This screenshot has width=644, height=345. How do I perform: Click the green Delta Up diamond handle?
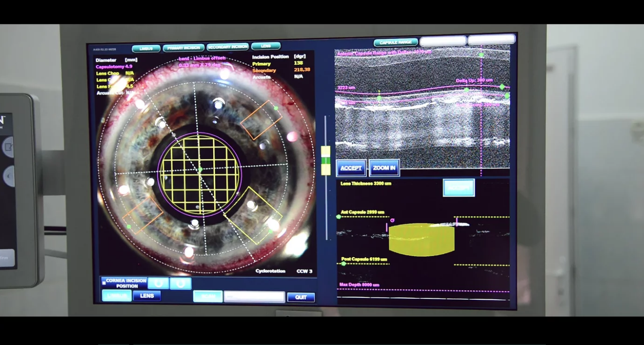click(502, 87)
